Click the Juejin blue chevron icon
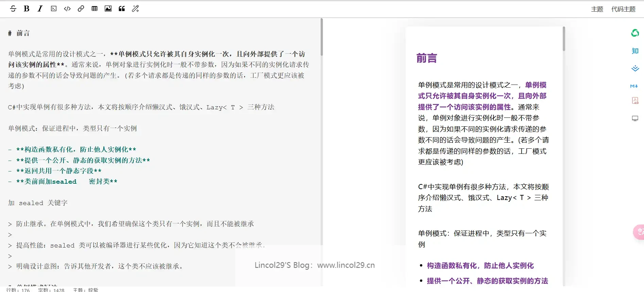Image resolution: width=644 pixels, height=292 pixels. pyautogui.click(x=635, y=69)
